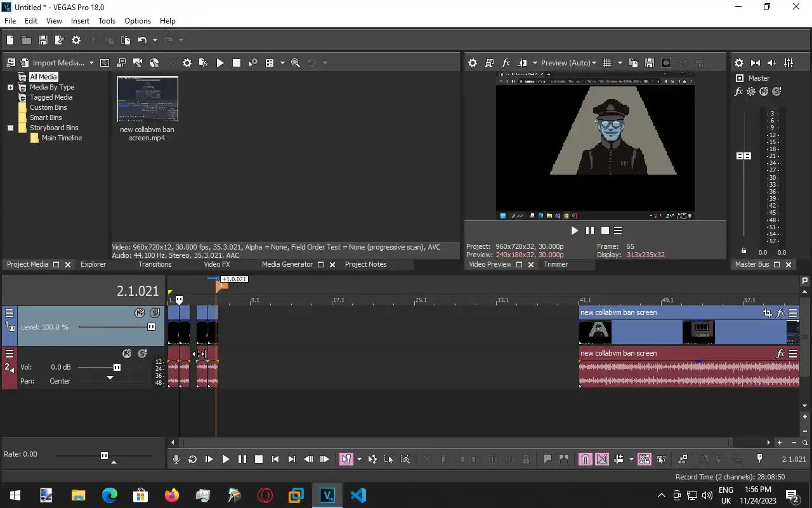This screenshot has height=508, width=812.
Task: Select new collabvm ban screen.mp4 thumbnail
Action: (147, 100)
